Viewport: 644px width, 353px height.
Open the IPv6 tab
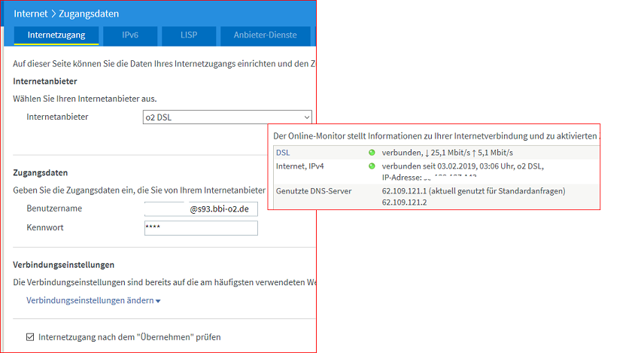[130, 35]
